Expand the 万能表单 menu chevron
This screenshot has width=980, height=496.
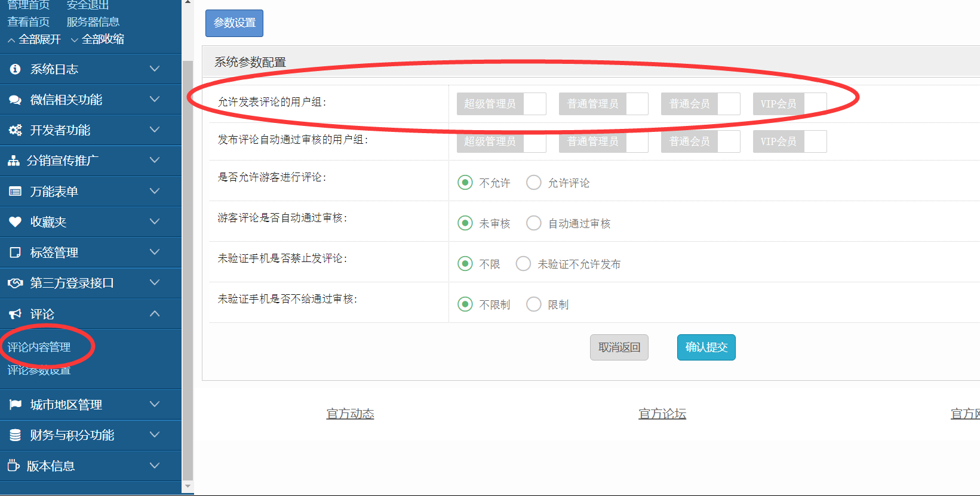(155, 191)
